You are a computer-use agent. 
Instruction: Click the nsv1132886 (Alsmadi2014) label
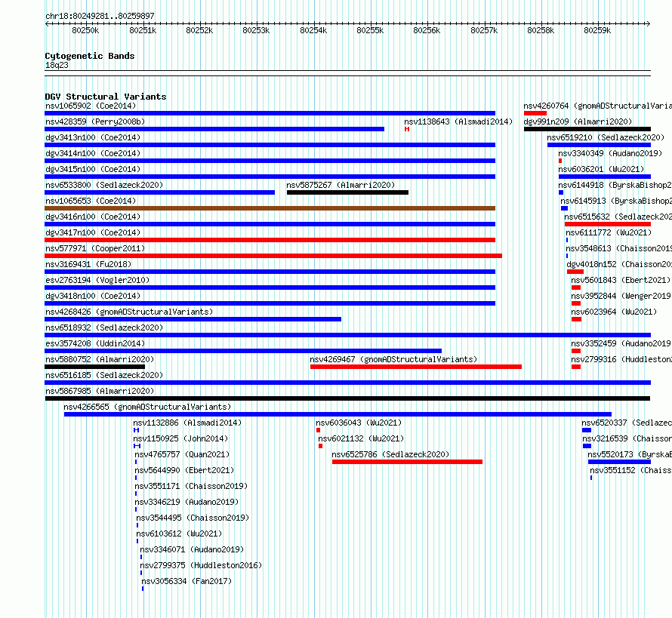tap(187, 423)
